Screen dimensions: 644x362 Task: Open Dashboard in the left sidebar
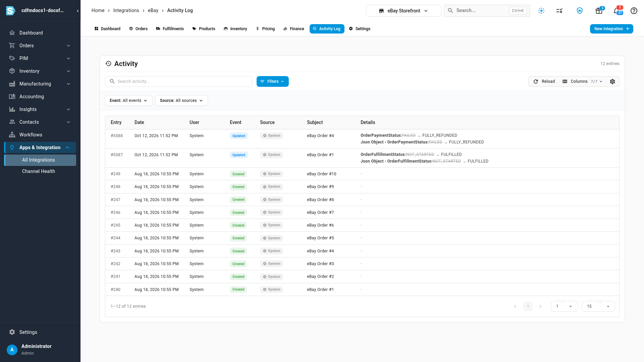point(40,33)
